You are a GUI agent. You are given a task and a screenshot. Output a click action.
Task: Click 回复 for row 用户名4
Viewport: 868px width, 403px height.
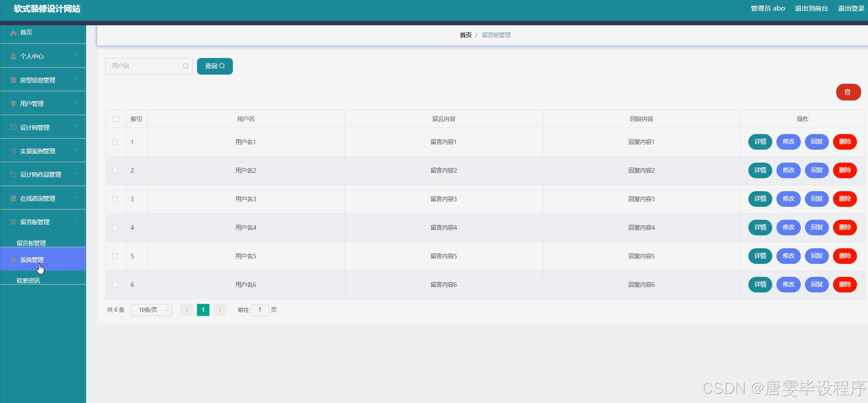coord(817,228)
